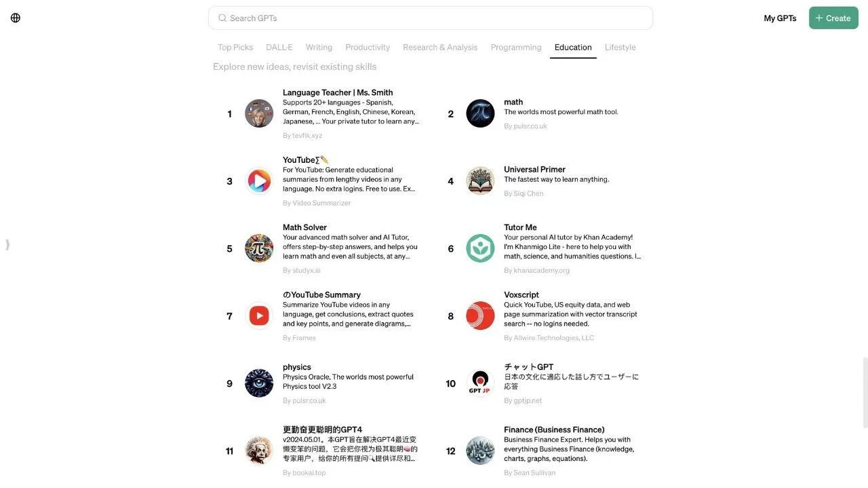This screenshot has width=868, height=488.
Task: Click the Voxscript red circle icon
Action: pyautogui.click(x=480, y=316)
